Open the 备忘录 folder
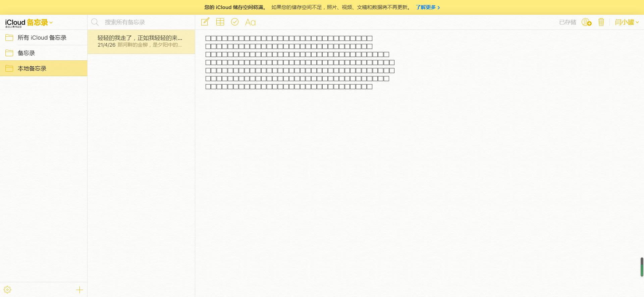This screenshot has width=644, height=297. click(x=44, y=53)
